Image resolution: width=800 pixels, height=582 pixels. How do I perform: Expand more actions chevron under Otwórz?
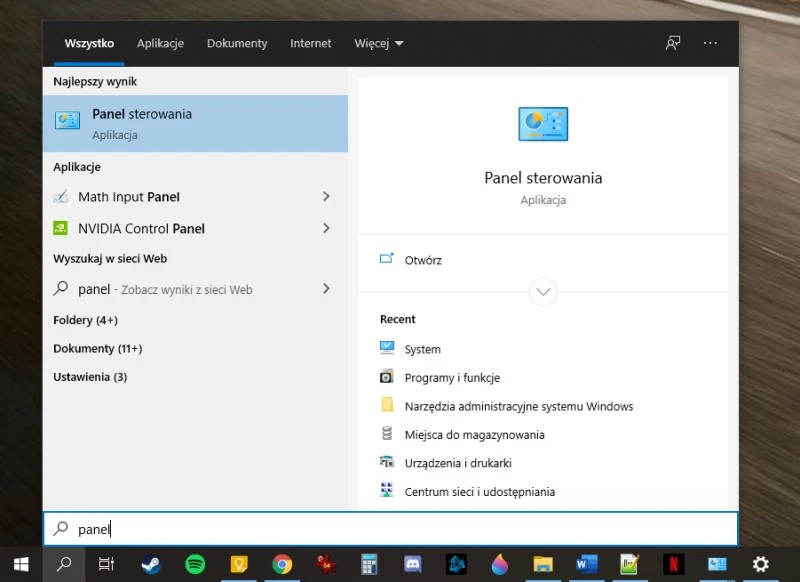pos(543,292)
